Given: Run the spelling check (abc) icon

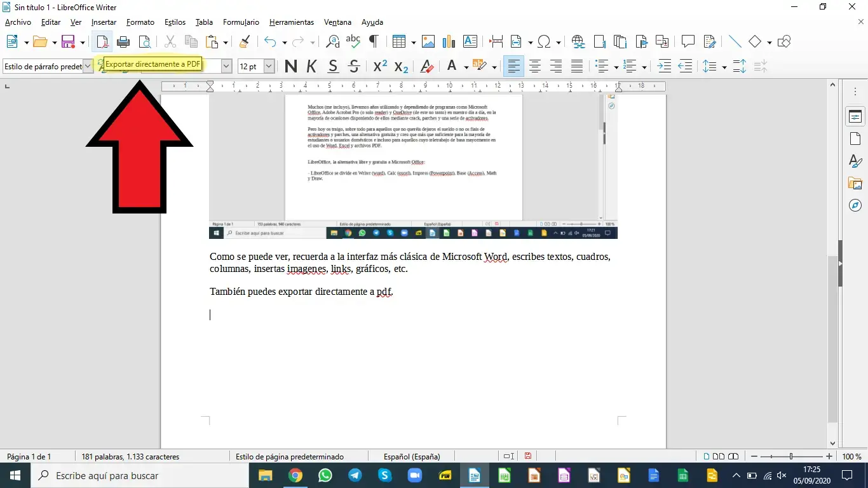Looking at the screenshot, I should [353, 42].
